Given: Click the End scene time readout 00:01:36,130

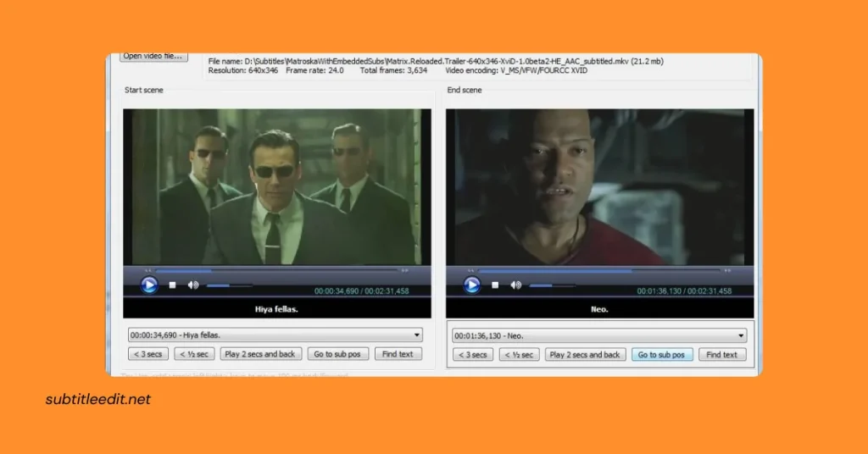Looking at the screenshot, I should click(x=659, y=291).
